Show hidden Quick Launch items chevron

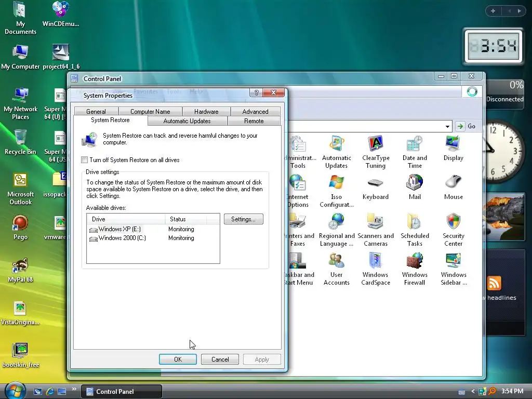pyautogui.click(x=74, y=389)
